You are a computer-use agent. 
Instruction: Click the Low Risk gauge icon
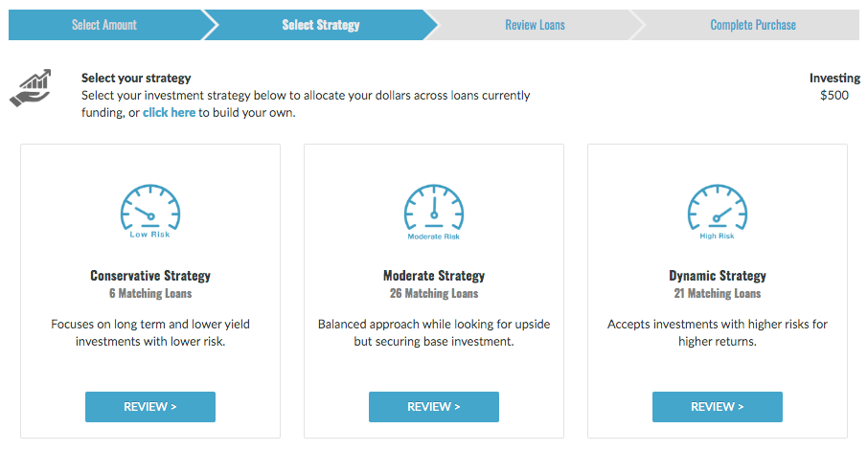tap(150, 212)
